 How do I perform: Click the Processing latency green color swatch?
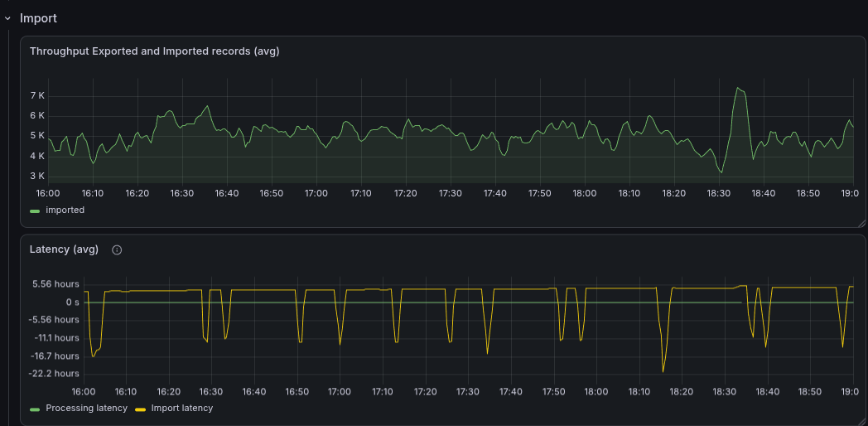(35, 409)
